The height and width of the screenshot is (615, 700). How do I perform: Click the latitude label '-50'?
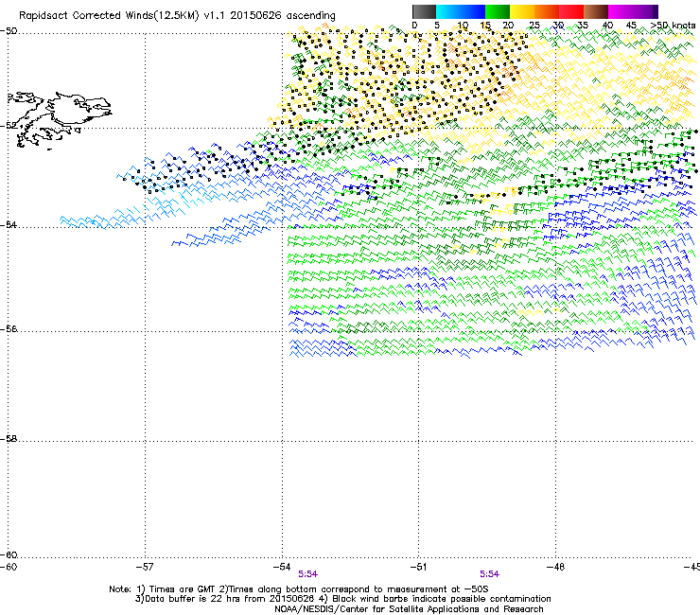tap(9, 31)
